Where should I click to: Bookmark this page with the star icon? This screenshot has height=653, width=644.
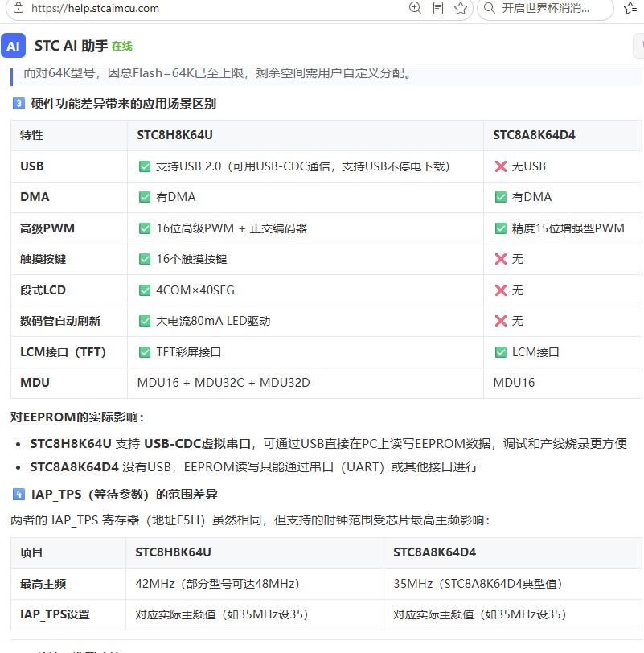point(461,8)
